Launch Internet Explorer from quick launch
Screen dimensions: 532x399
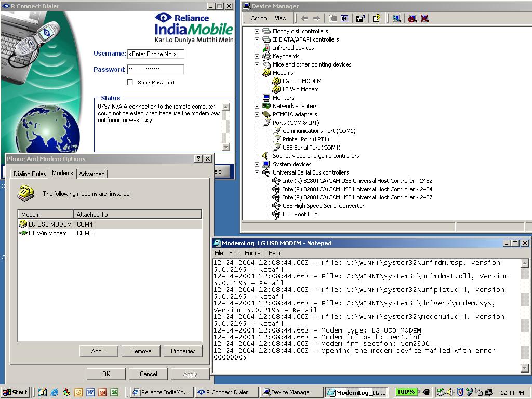tap(54, 392)
